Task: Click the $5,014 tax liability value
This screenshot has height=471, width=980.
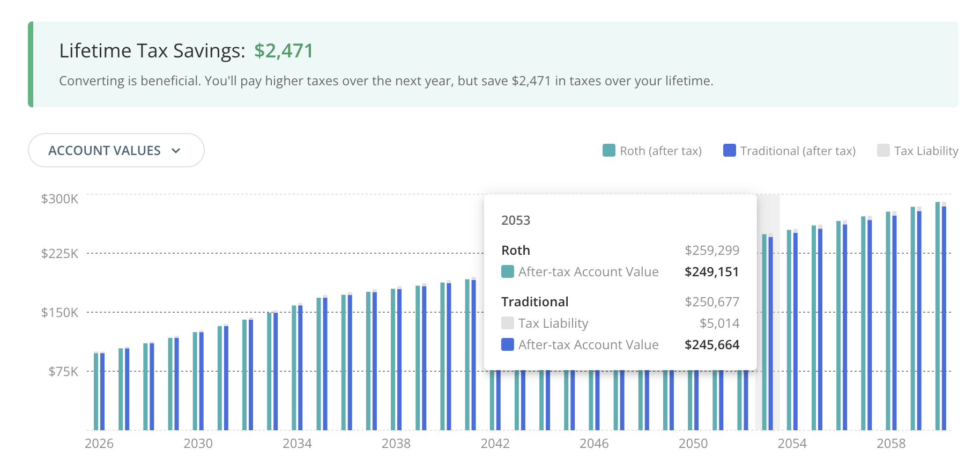Action: coord(719,323)
